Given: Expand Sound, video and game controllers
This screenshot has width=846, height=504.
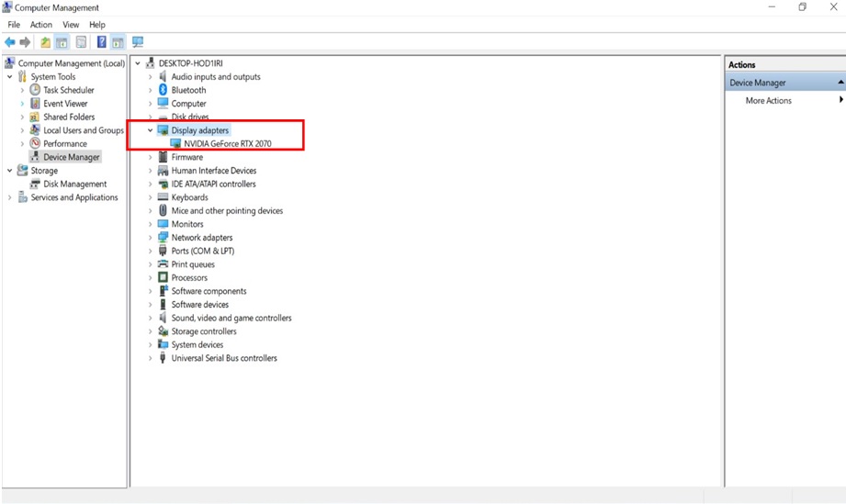Looking at the screenshot, I should [x=151, y=318].
